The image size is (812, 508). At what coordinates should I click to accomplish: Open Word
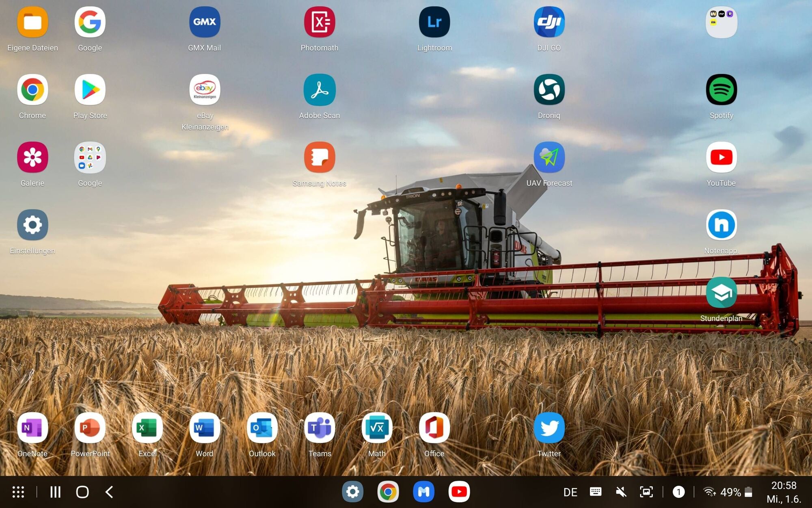click(x=205, y=428)
